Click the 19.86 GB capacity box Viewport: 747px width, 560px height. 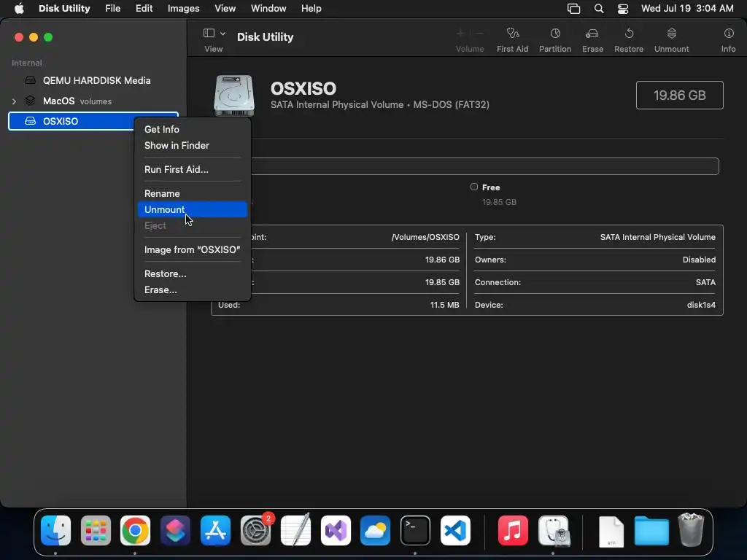pyautogui.click(x=679, y=96)
